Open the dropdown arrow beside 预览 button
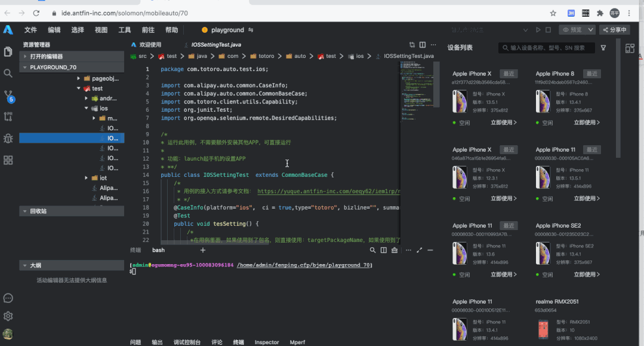Viewport: 644px width, 346px height. [590, 30]
